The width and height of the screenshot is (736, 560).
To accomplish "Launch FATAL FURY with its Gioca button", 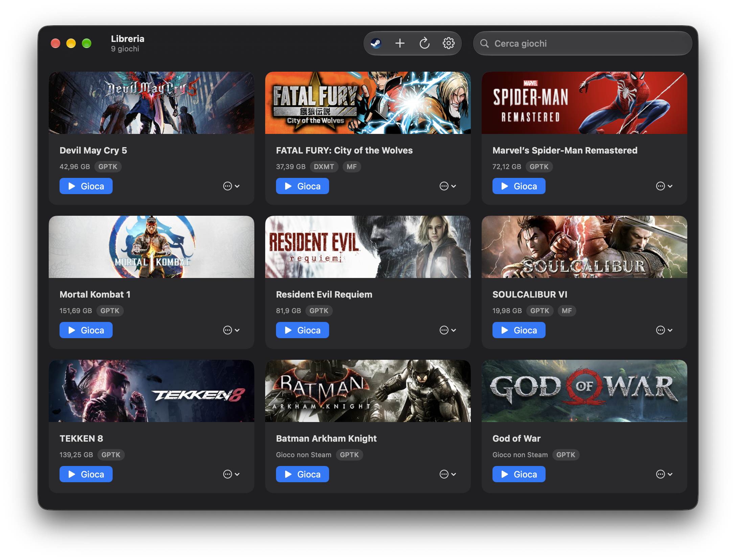I will coord(302,186).
